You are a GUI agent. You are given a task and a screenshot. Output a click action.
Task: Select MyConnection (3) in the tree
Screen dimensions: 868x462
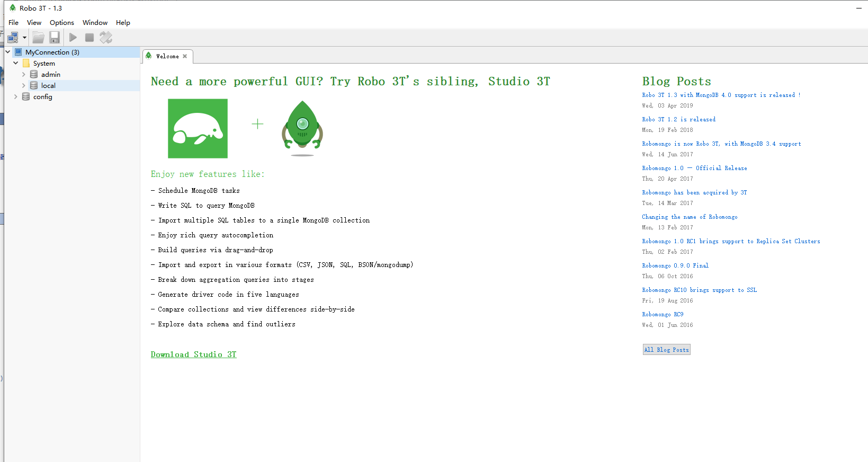click(52, 52)
